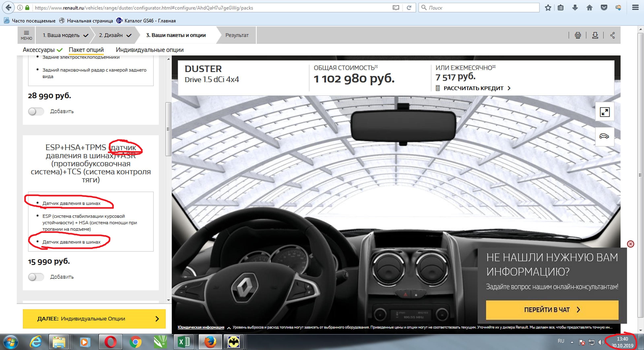The height and width of the screenshot is (350, 644).
Task: Click the browser back arrow button
Action: pyautogui.click(x=8, y=7)
